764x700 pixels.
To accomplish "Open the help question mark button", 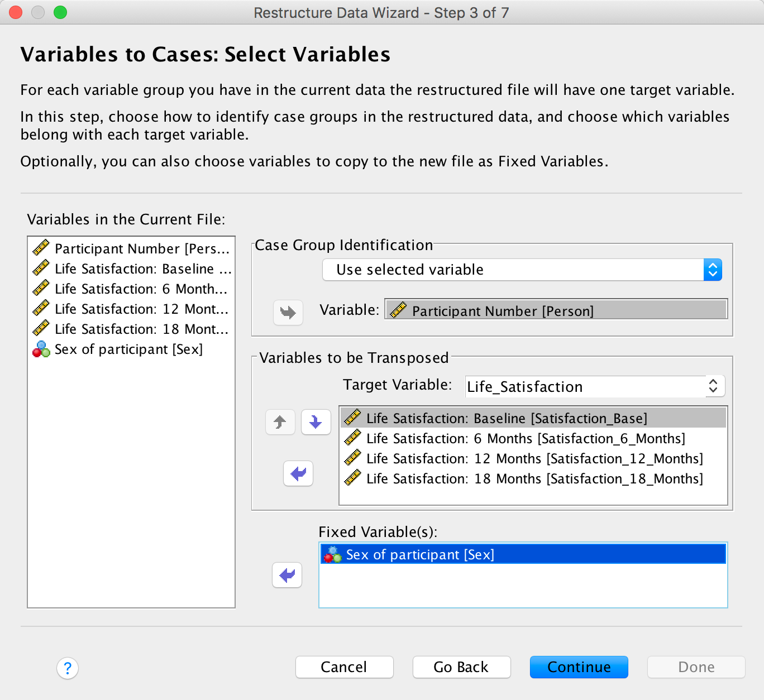I will pos(68,668).
